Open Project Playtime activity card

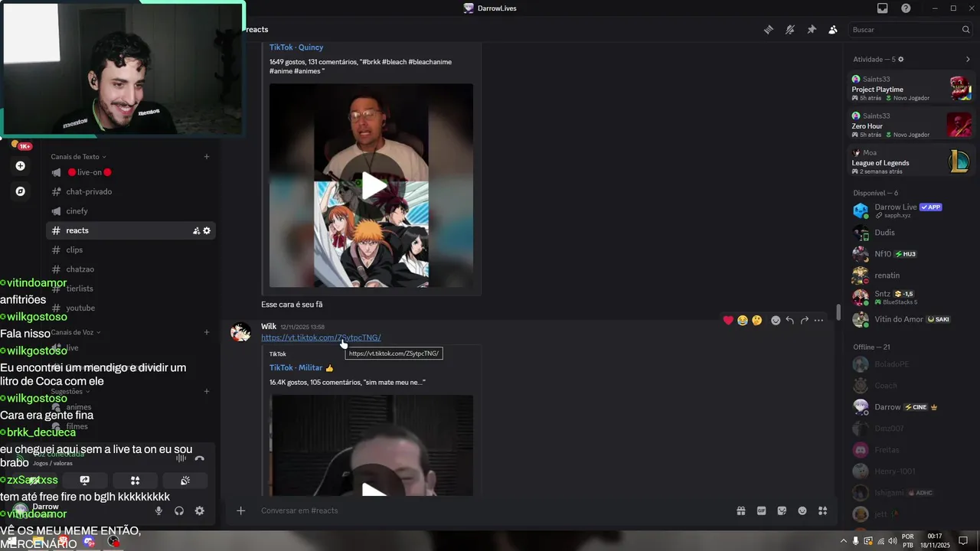click(x=911, y=89)
